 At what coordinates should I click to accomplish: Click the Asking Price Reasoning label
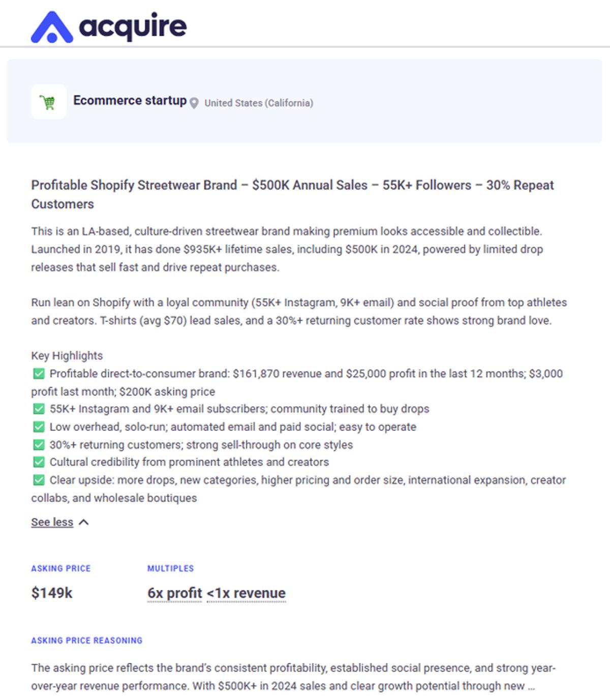pyautogui.click(x=86, y=641)
